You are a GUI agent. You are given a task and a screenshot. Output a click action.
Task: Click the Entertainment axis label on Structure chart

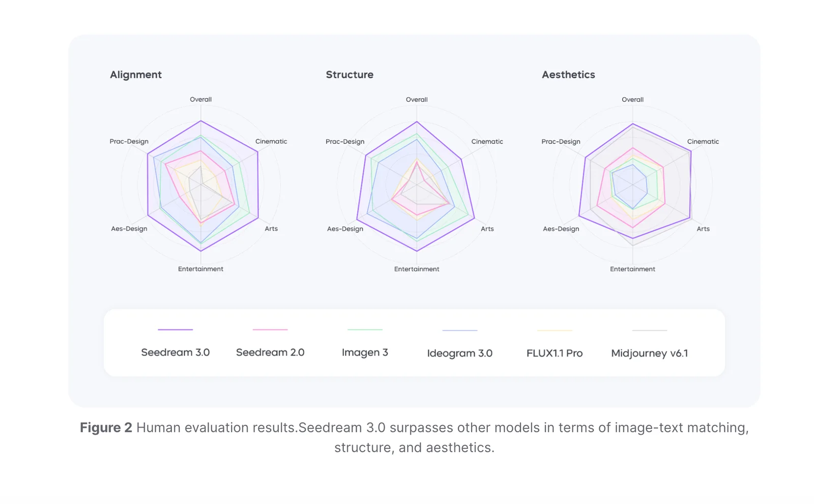pos(417,269)
